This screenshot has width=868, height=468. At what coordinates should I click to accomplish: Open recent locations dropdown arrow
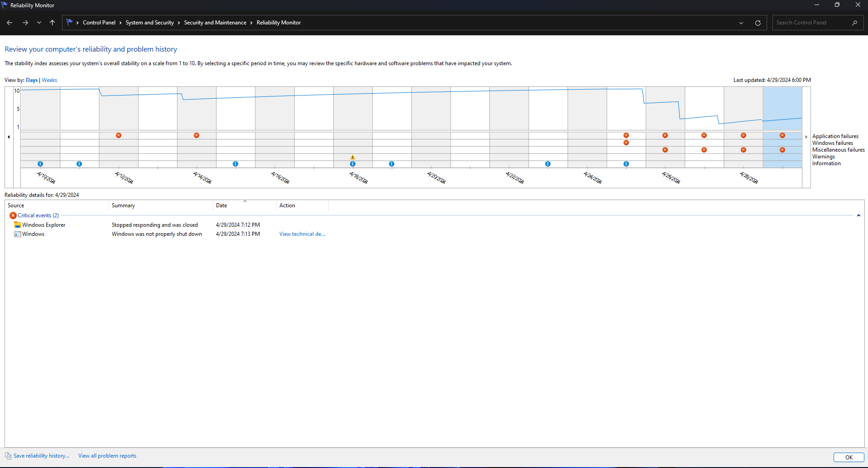(39, 23)
